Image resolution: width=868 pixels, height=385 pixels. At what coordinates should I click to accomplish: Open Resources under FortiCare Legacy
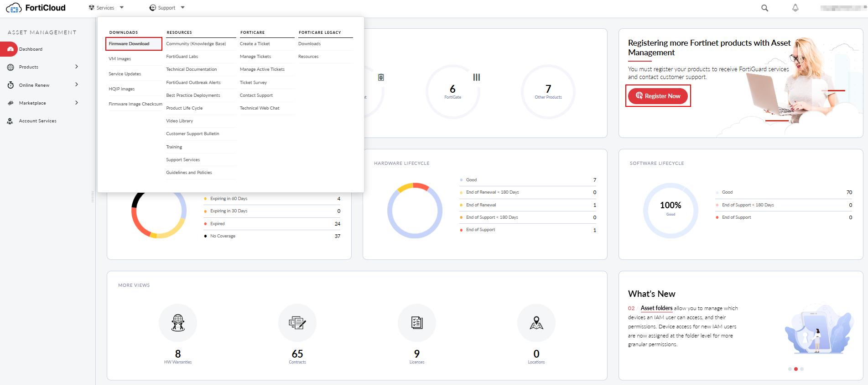coord(308,57)
